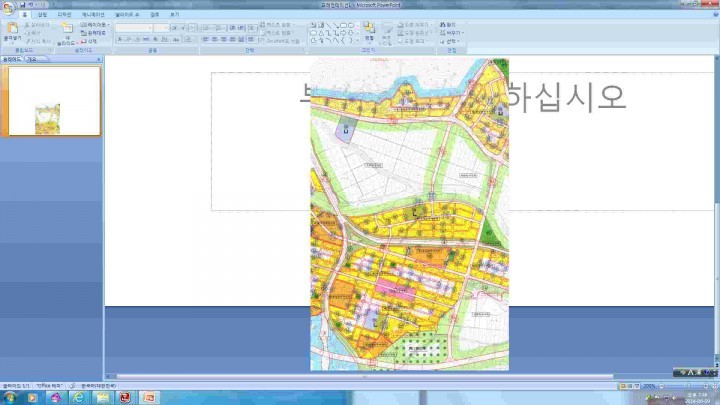The height and width of the screenshot is (405, 720).
Task: Open Internet Explorer from the taskbar
Action: 79,397
